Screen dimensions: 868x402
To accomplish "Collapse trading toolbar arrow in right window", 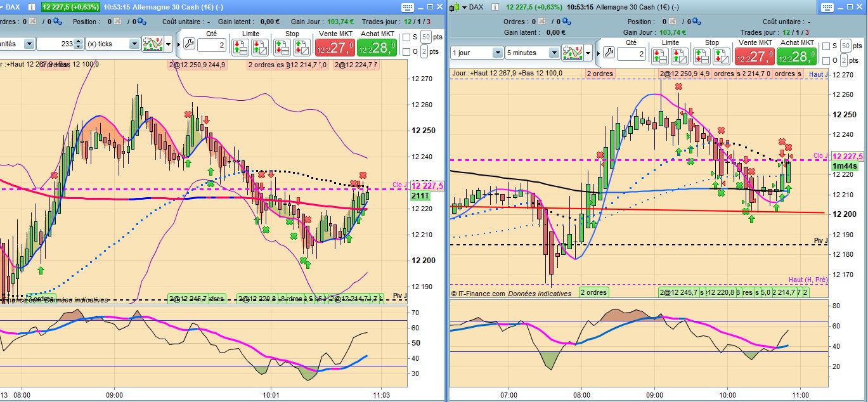I will point(597,53).
